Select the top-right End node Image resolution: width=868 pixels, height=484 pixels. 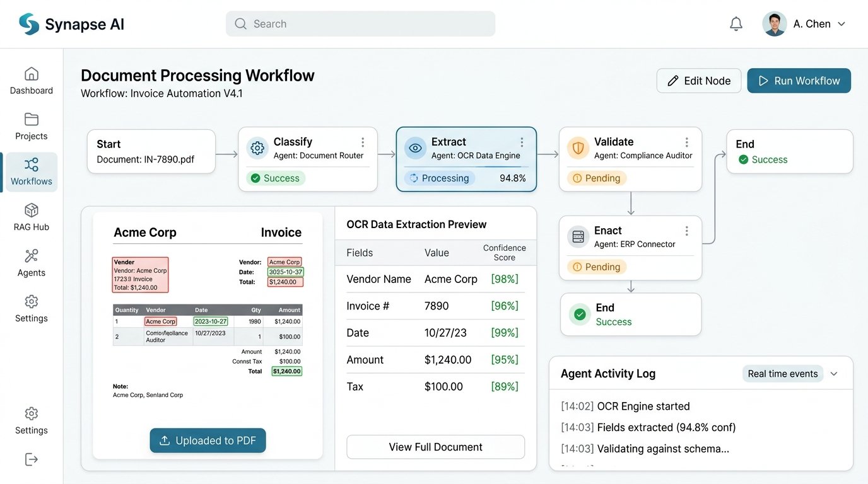coord(790,152)
